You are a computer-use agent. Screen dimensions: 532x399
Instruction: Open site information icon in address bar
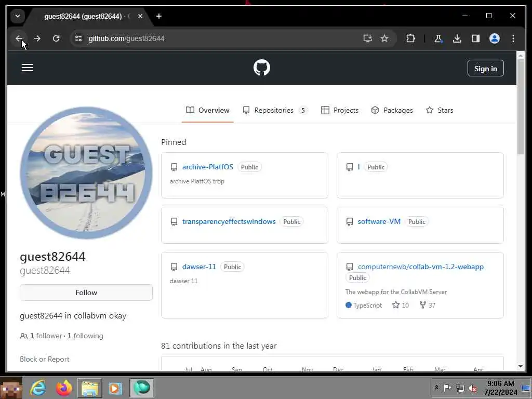[79, 38]
